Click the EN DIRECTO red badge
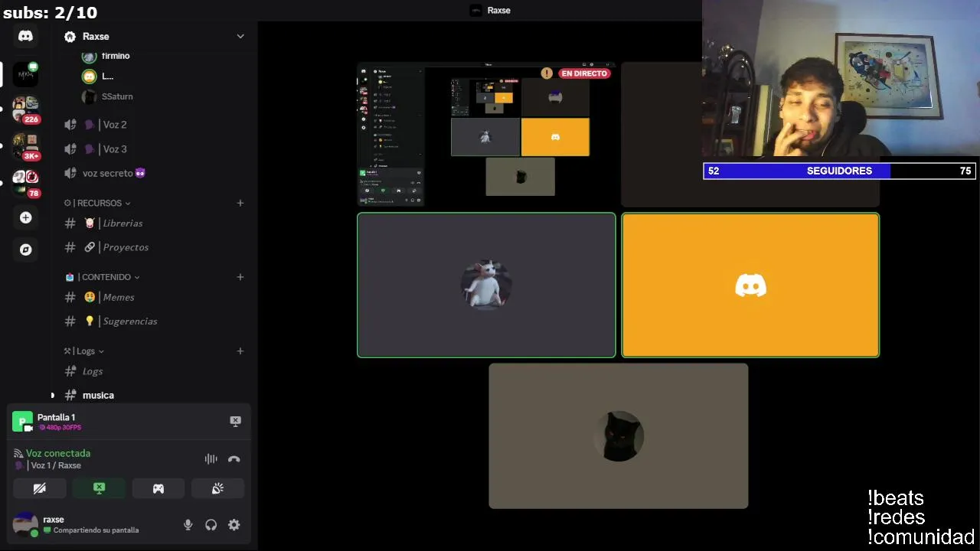Screen dimensions: 980x551 585,73
